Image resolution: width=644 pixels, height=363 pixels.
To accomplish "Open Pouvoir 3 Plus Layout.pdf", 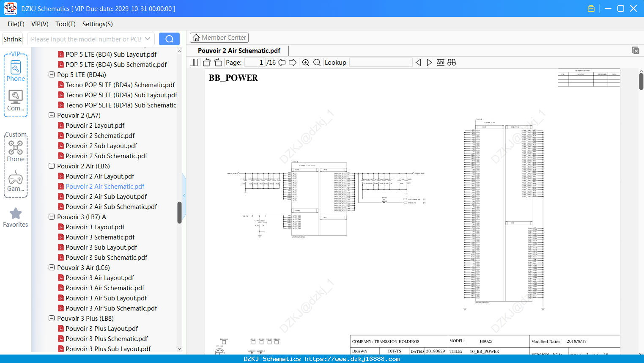I will (101, 328).
